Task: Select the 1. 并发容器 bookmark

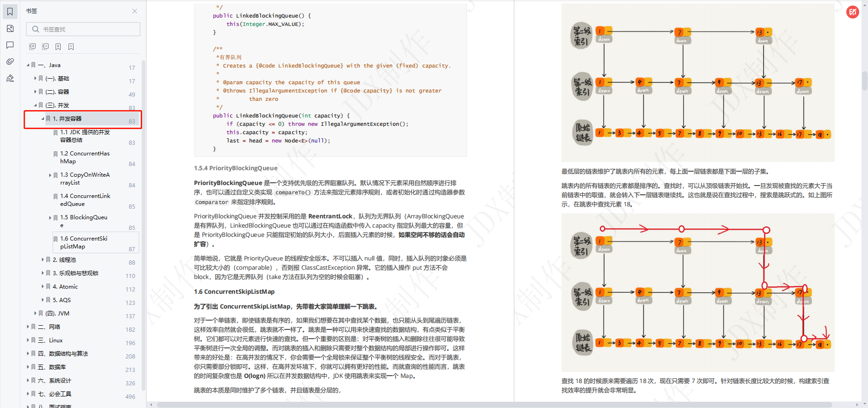Action: point(67,119)
